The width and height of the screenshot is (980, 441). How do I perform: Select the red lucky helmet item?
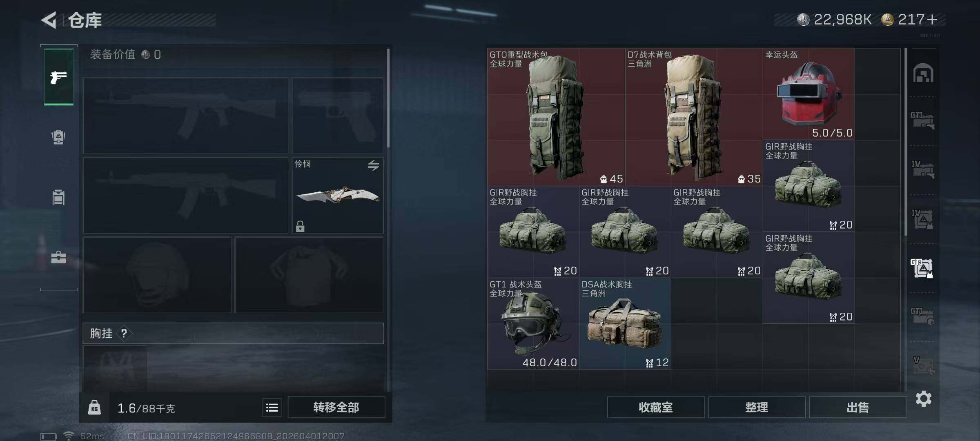pos(808,94)
